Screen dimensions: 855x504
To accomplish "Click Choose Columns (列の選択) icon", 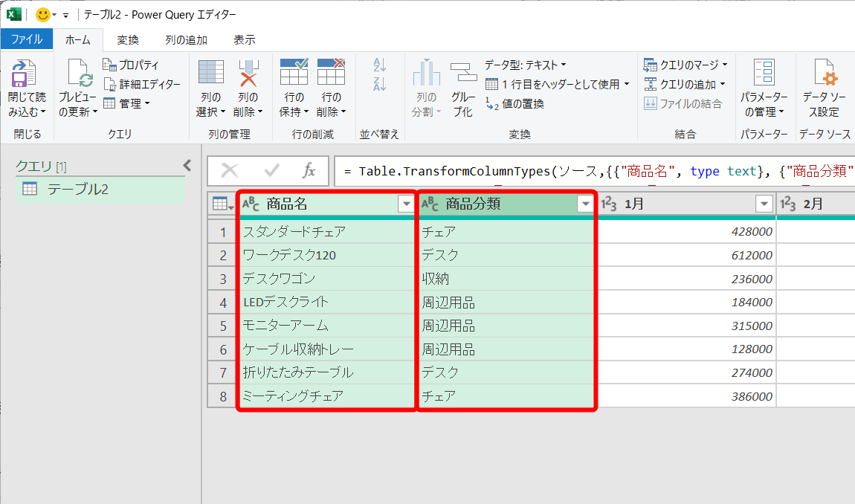I will tap(210, 73).
